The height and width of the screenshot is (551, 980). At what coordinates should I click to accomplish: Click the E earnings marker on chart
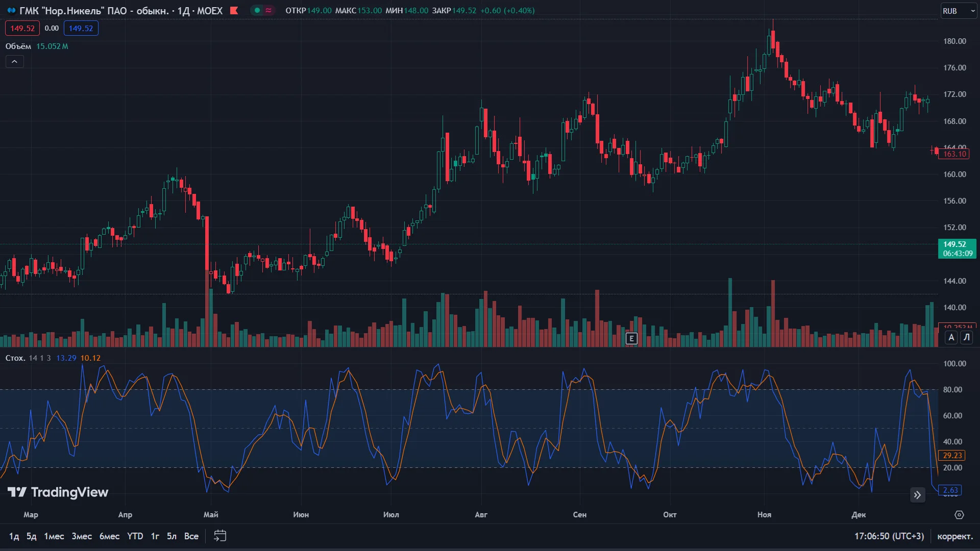631,338
